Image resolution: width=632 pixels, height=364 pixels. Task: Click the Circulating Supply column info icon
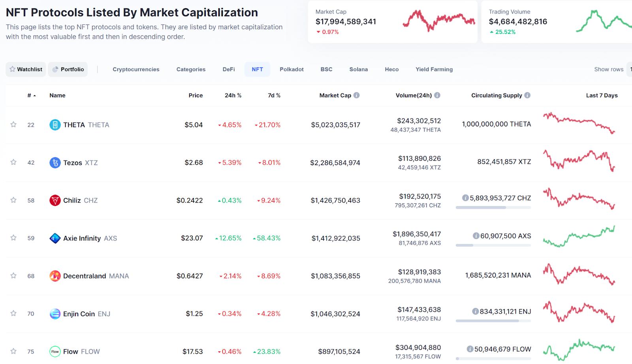coord(527,95)
